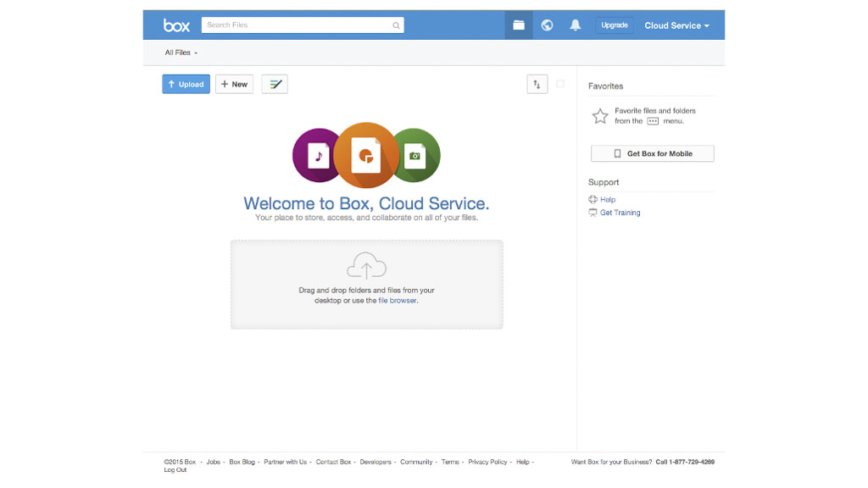Click the Upgrade button
Screen dimensions: 868x488
pos(615,25)
